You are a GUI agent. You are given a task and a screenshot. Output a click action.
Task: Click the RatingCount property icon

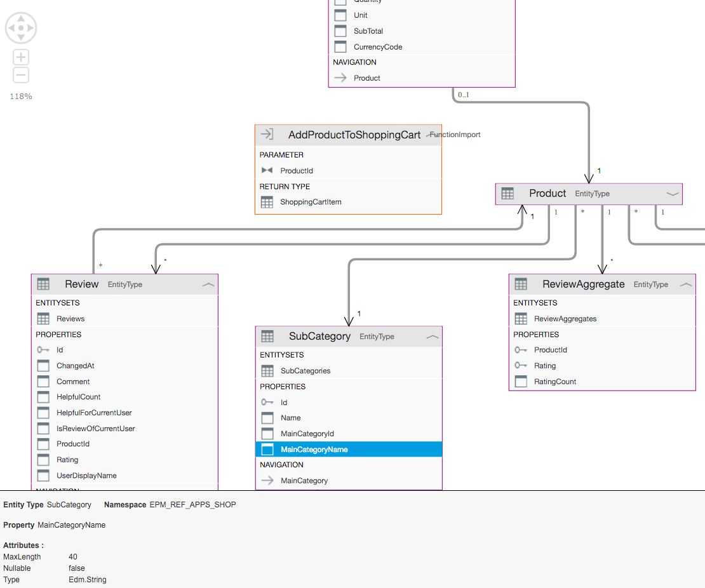pos(521,382)
